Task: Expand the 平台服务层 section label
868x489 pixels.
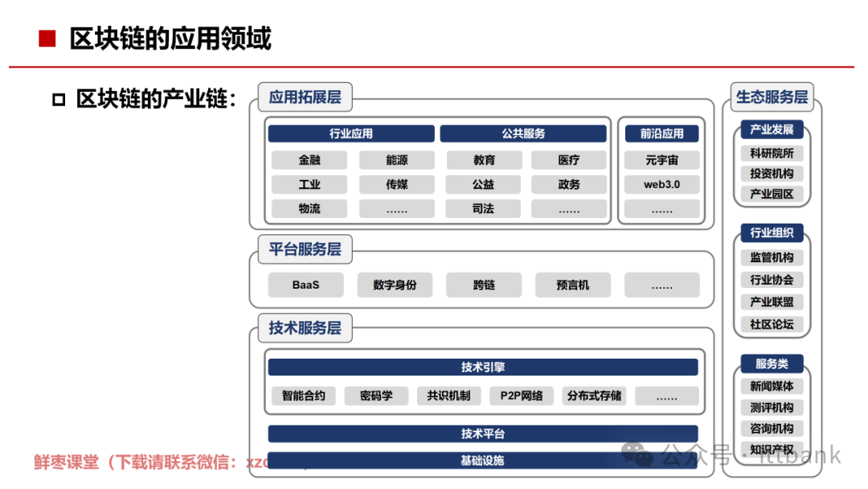Action: coord(305,249)
